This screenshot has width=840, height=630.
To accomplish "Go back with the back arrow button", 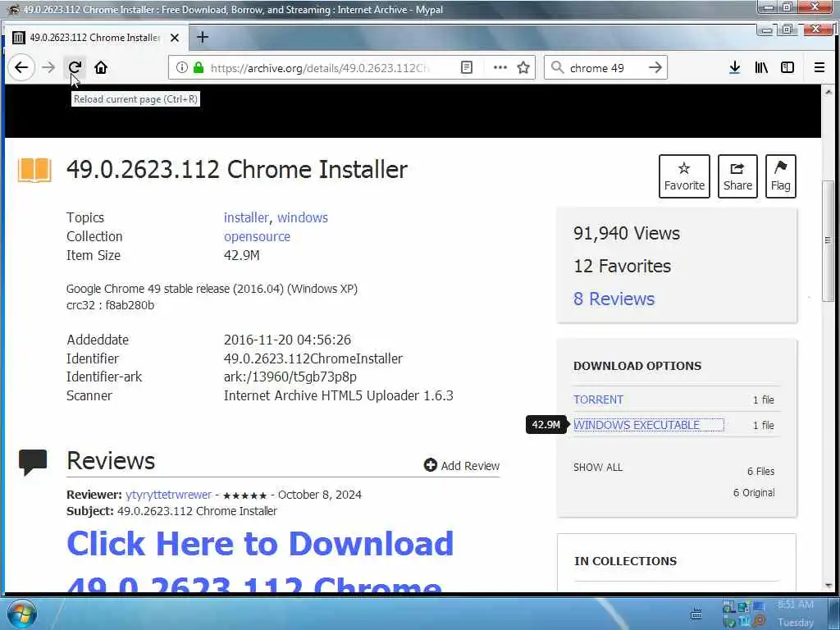I will click(21, 67).
